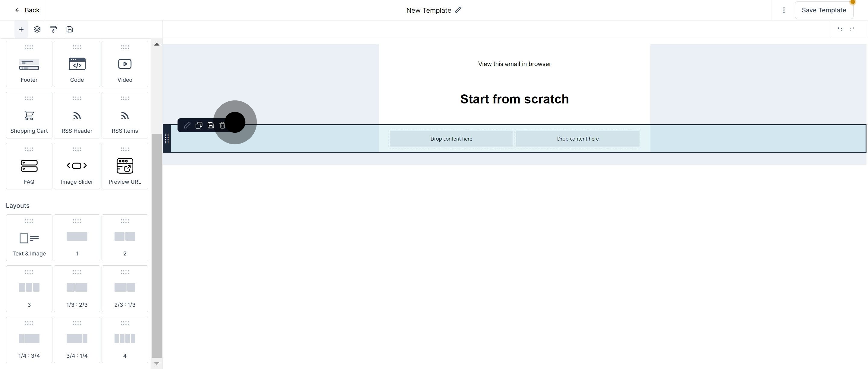This screenshot has width=868, height=374.
Task: Click the Save Template button
Action: (x=823, y=10)
